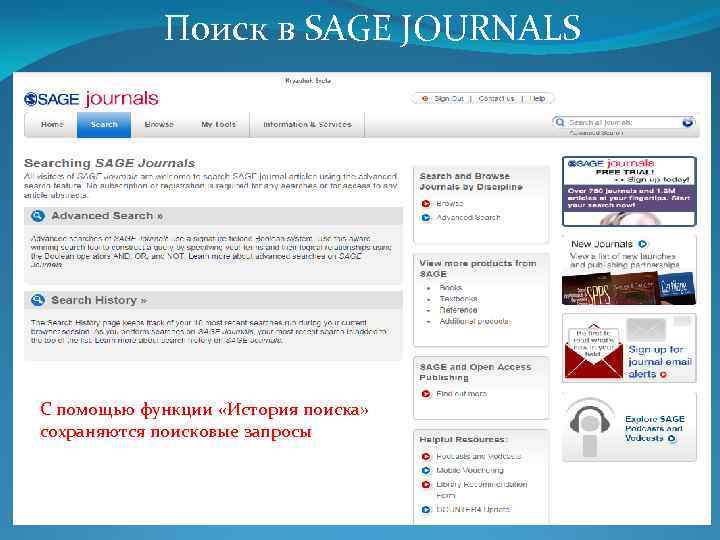Open the COUNTER4 Update link
Viewport: 720px width, 540px height.
click(x=473, y=509)
